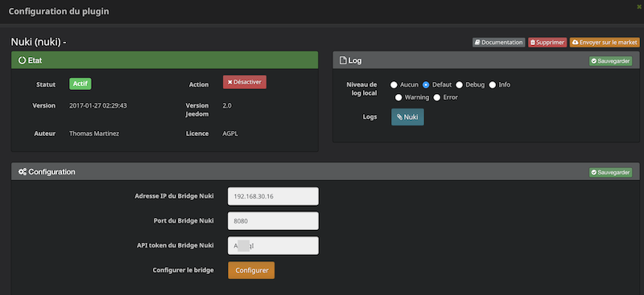Click the Auteur label
The height and width of the screenshot is (295, 644).
click(x=45, y=133)
